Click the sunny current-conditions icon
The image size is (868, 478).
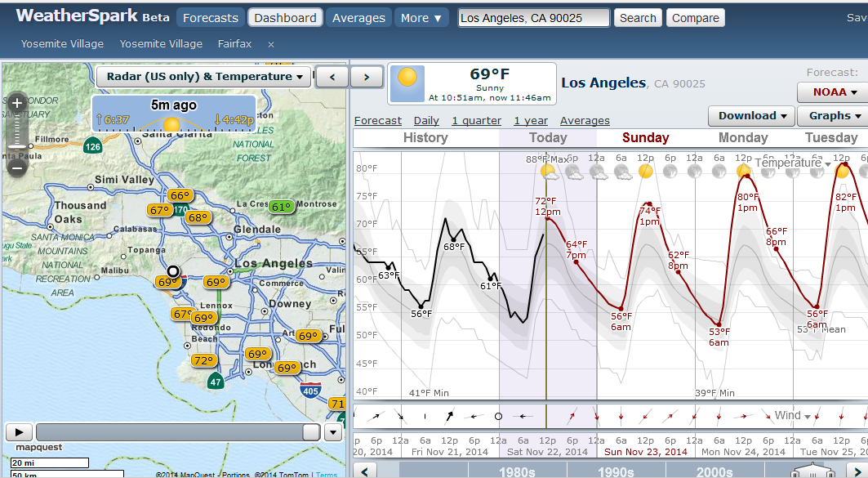pyautogui.click(x=407, y=83)
